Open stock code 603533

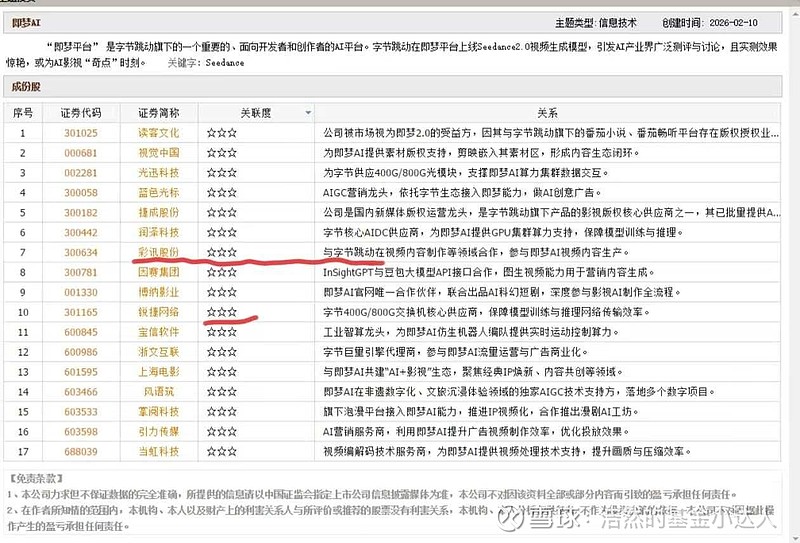click(x=81, y=412)
